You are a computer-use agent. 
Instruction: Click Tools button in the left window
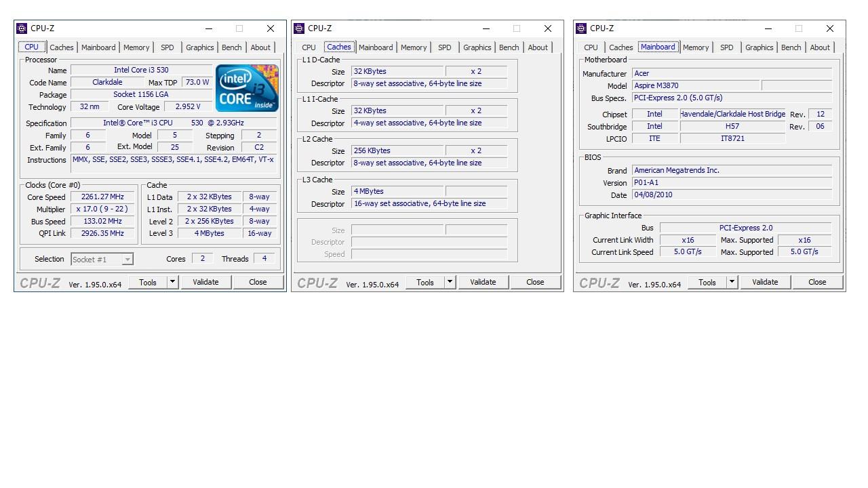(x=148, y=282)
